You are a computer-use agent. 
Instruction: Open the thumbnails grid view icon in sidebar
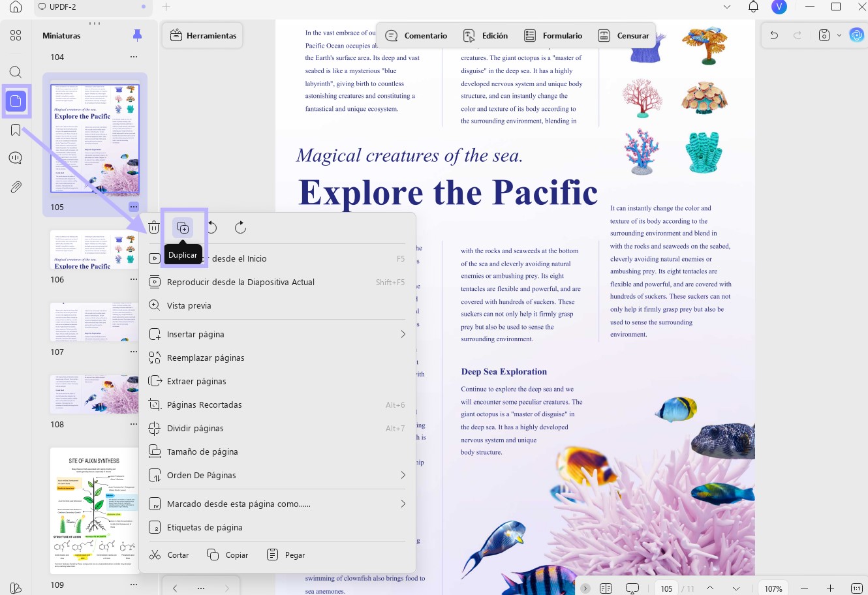click(x=16, y=36)
